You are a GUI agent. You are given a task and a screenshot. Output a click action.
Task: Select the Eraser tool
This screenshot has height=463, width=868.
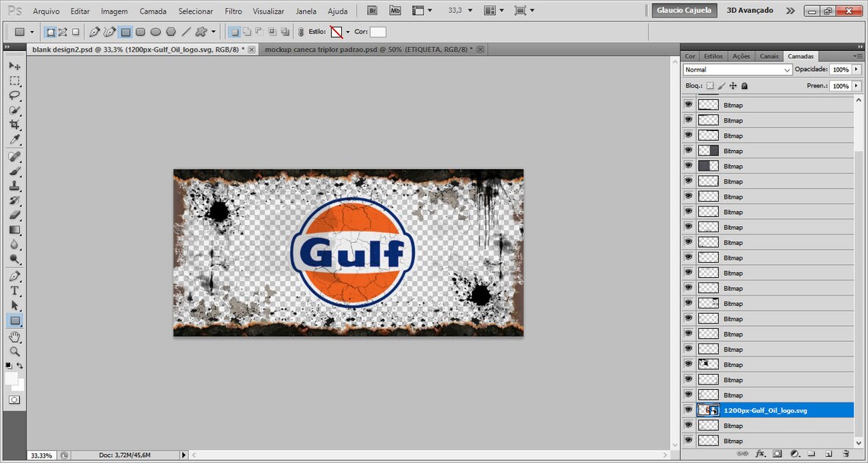coord(14,215)
